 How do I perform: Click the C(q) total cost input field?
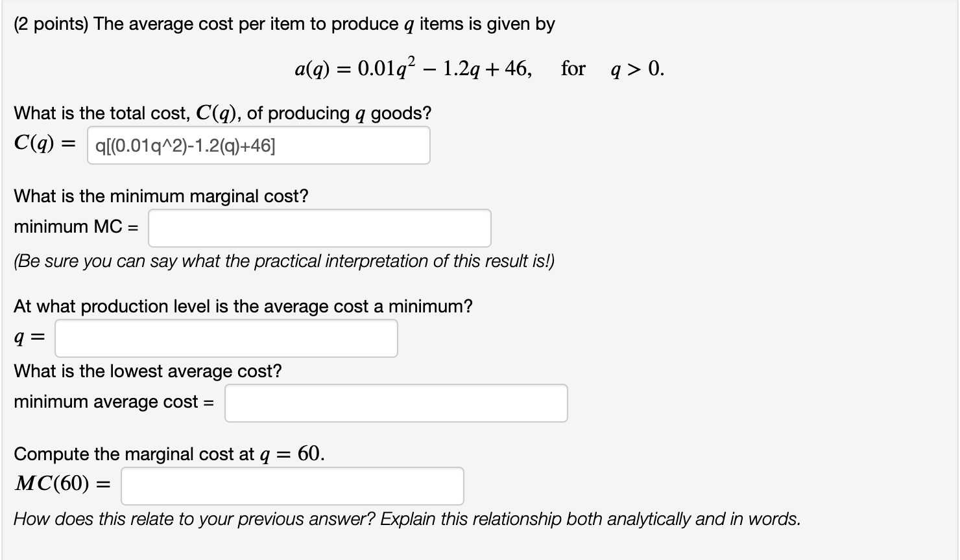point(258,145)
